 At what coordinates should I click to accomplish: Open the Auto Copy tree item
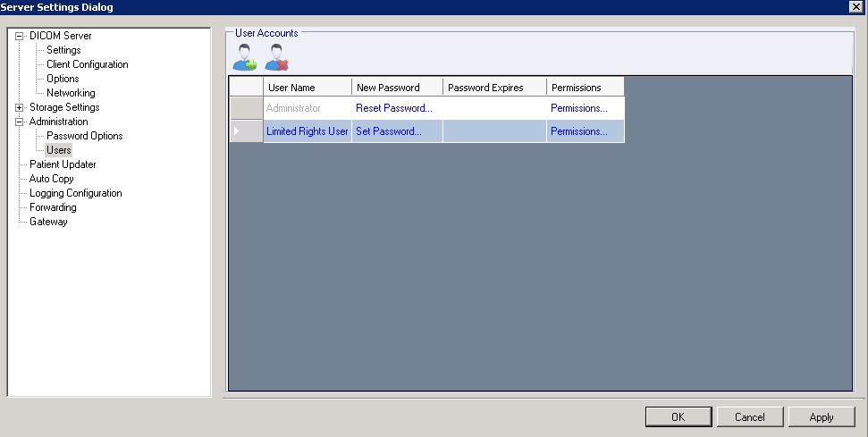pyautogui.click(x=52, y=179)
